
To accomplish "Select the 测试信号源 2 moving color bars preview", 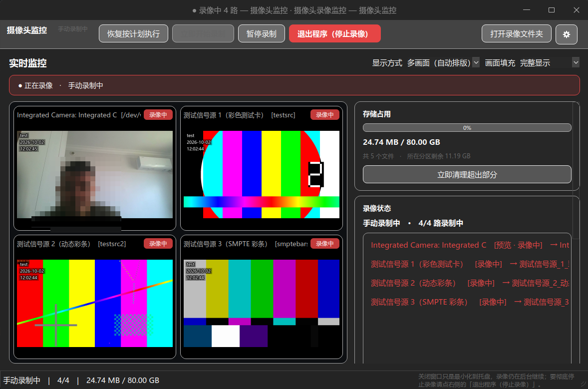I will [95, 303].
